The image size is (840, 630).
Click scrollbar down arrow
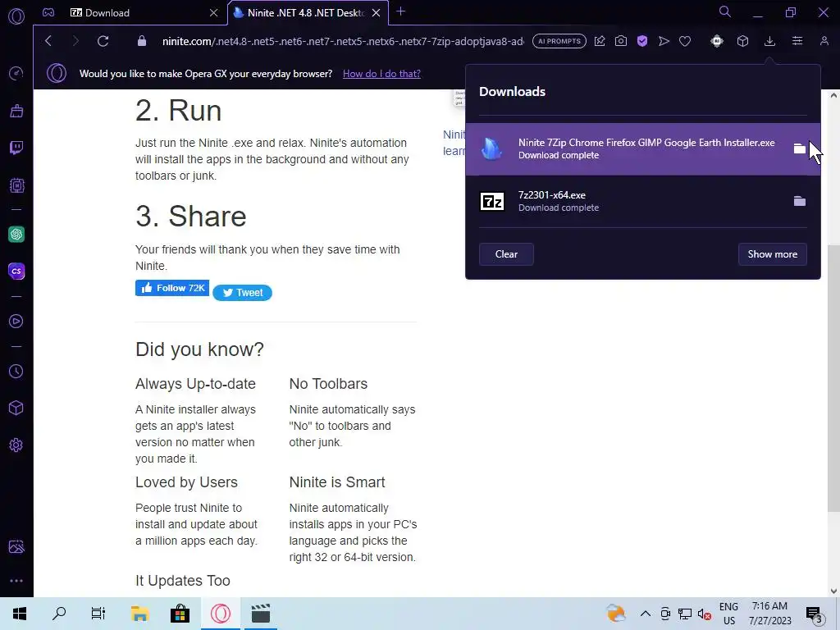click(x=833, y=591)
